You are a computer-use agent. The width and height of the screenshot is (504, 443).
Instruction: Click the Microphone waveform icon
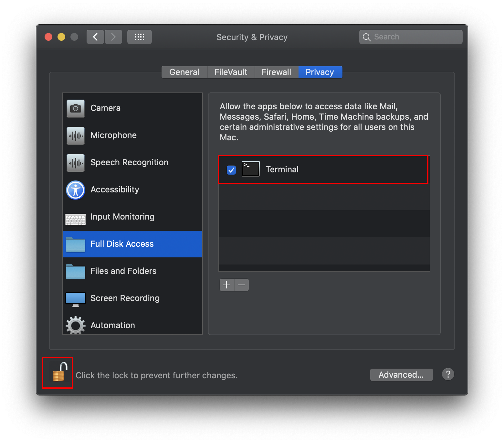[x=75, y=135]
